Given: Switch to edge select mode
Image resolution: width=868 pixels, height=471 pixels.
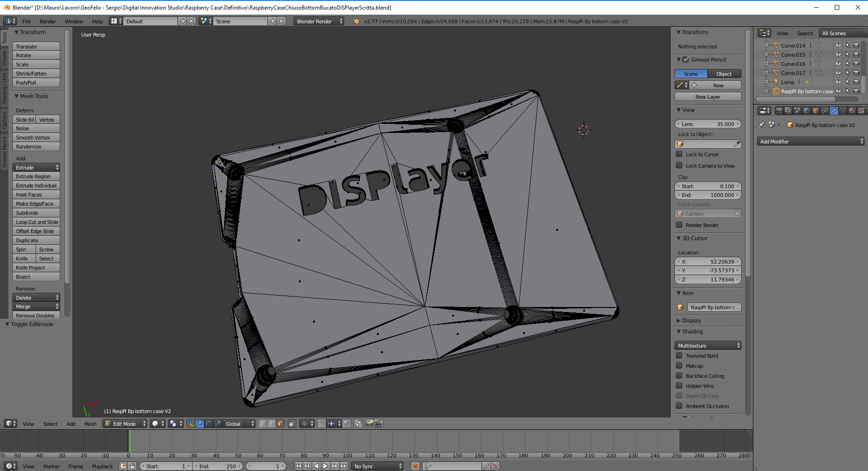Looking at the screenshot, I should (x=272, y=423).
